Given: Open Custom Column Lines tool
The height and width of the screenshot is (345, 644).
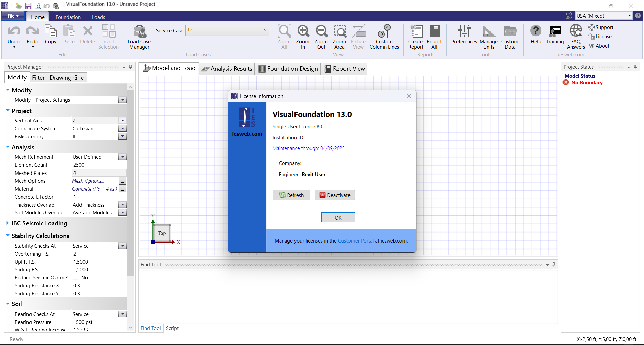Looking at the screenshot, I should tap(384, 37).
